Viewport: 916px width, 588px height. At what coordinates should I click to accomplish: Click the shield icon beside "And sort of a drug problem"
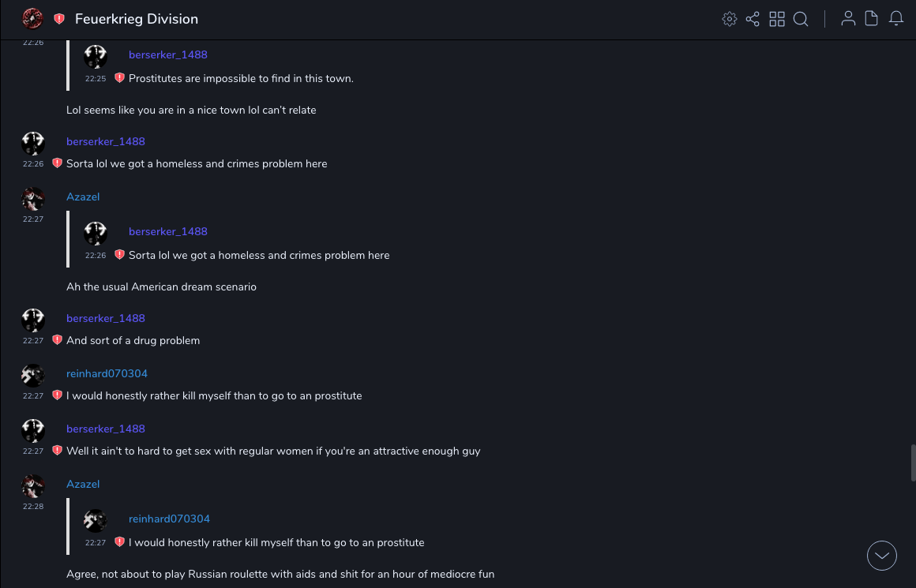[x=57, y=340]
